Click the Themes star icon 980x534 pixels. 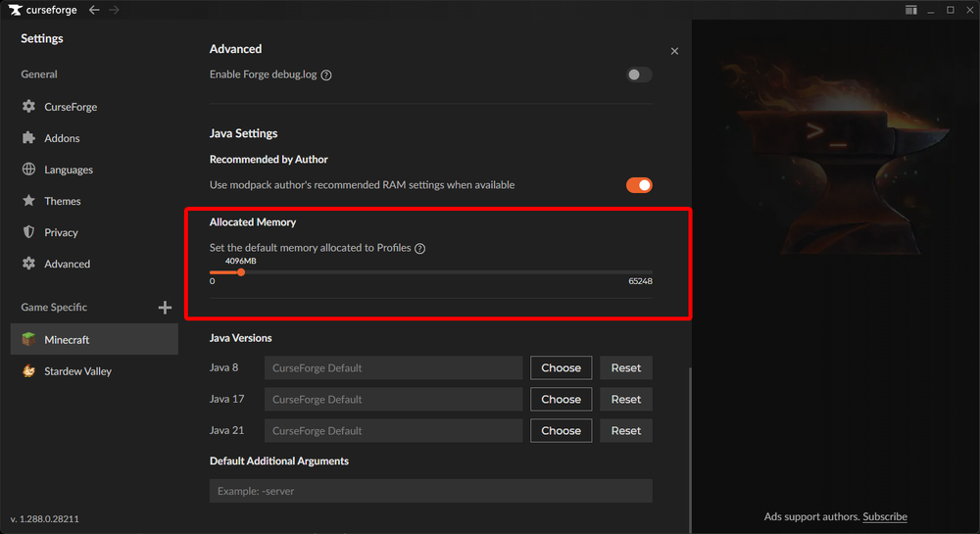[x=28, y=201]
